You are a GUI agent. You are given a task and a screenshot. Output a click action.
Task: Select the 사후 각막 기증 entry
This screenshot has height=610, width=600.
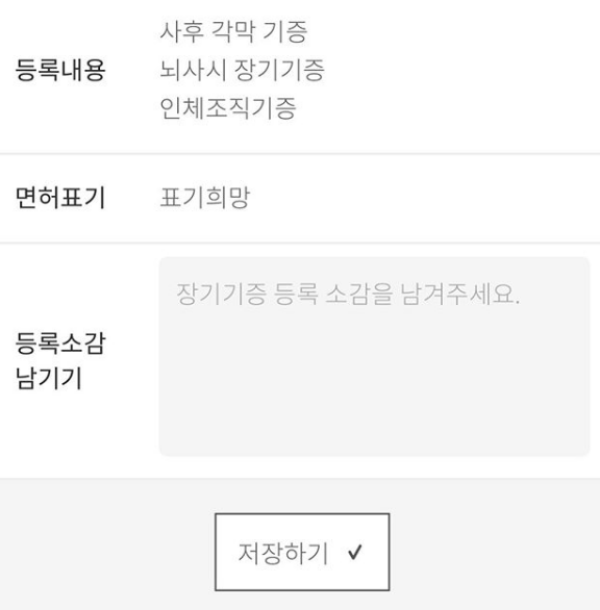pos(233,32)
